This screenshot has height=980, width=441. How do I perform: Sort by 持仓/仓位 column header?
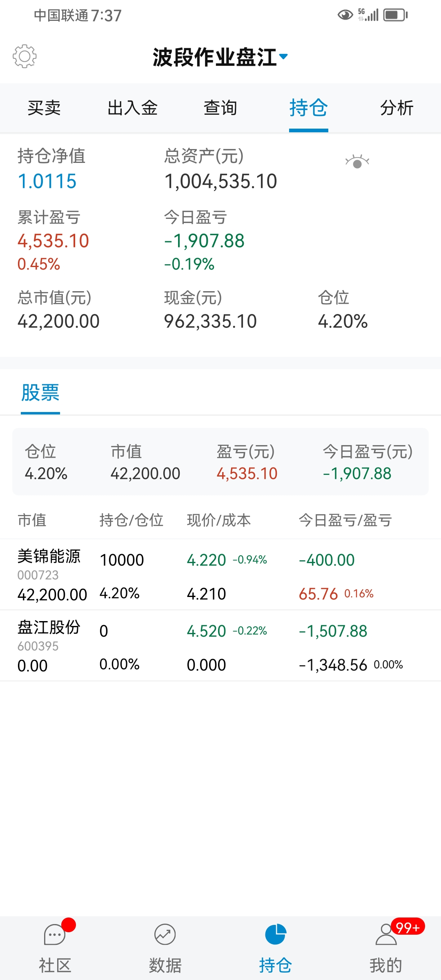click(x=131, y=520)
